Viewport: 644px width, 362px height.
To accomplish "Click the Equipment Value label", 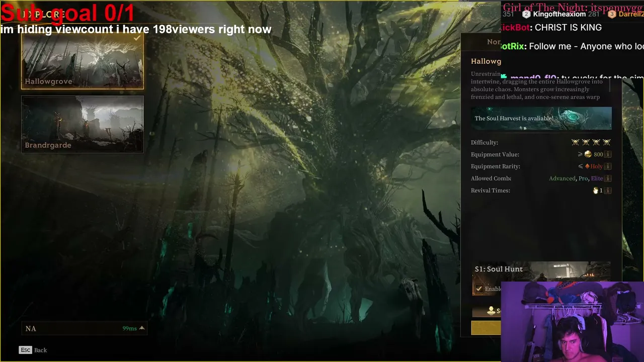I will (495, 154).
